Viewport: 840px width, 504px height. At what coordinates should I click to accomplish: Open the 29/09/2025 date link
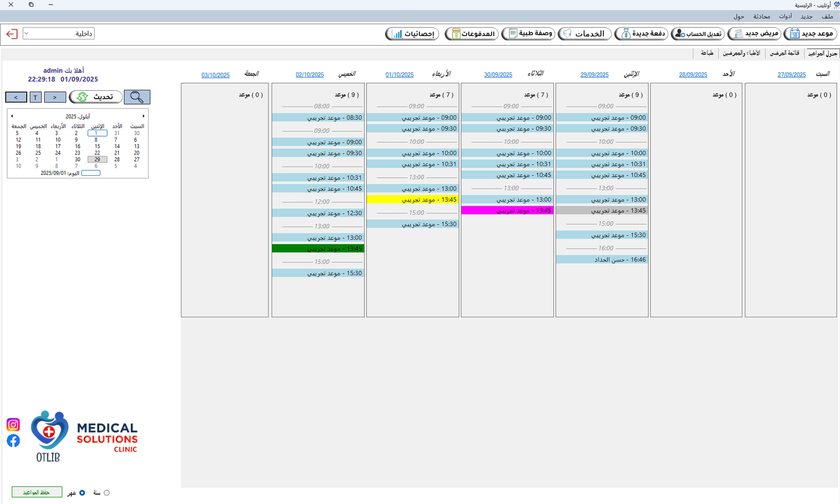tap(594, 75)
